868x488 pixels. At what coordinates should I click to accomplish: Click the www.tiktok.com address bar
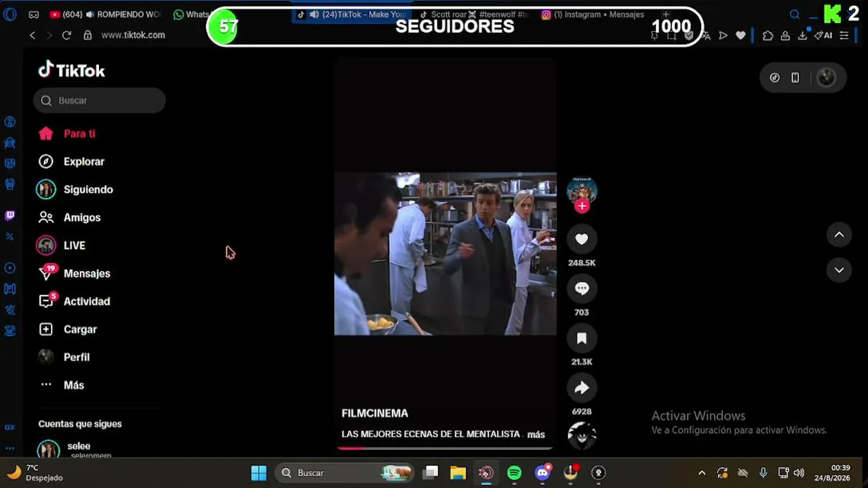[133, 35]
